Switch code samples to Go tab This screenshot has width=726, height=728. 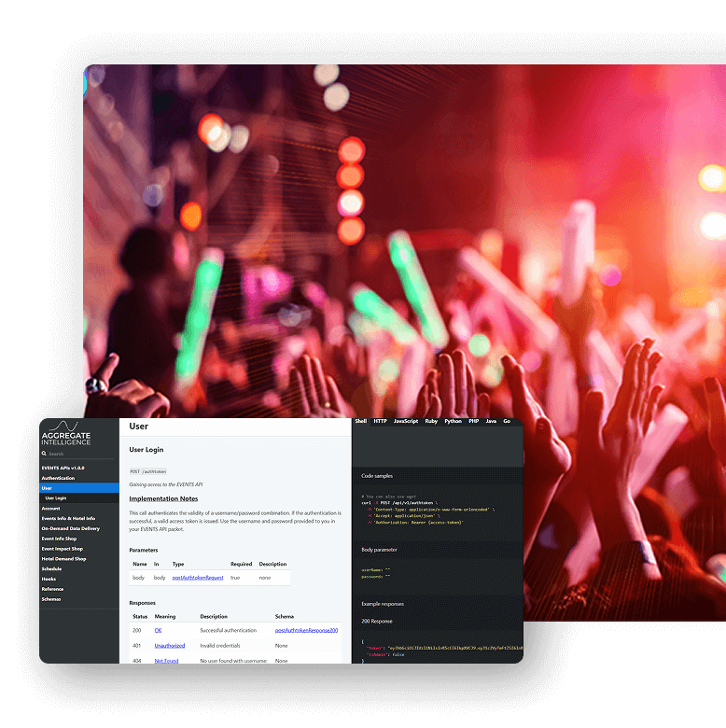click(x=507, y=421)
